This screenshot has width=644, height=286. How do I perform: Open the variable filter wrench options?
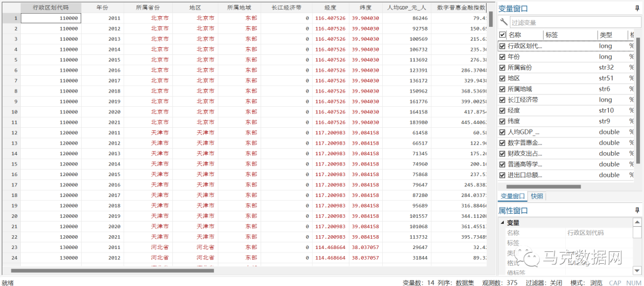[503, 23]
